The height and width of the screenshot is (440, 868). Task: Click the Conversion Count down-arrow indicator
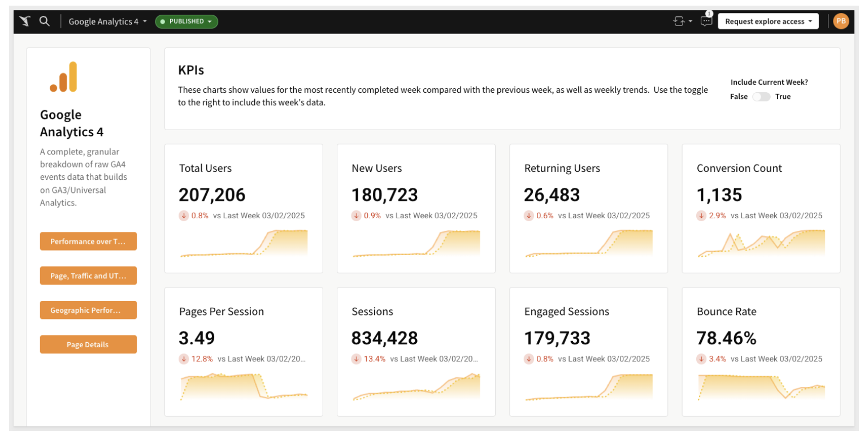coord(701,215)
